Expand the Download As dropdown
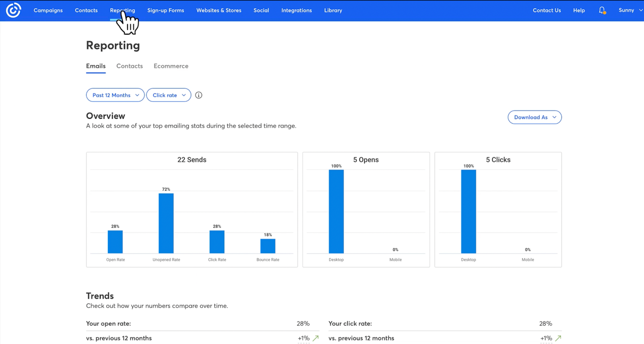Viewport: 644px width, 344px height. click(x=535, y=117)
